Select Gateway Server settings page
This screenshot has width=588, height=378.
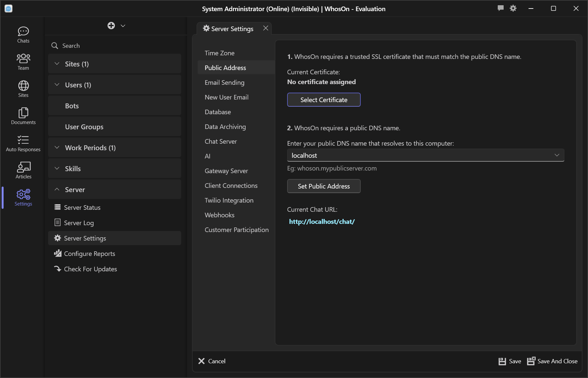[236, 171]
